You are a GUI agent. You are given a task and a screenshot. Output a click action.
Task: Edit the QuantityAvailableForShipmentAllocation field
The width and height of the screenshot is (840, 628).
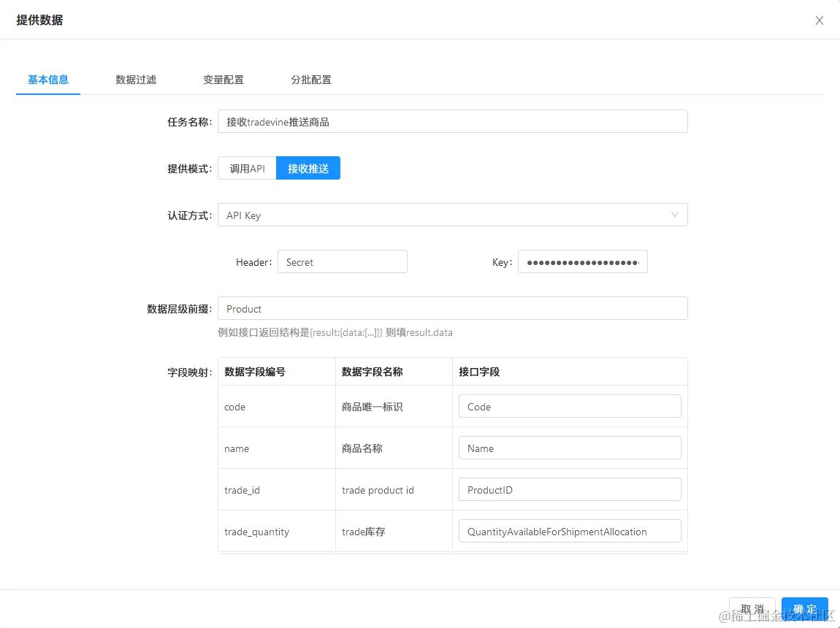tap(570, 531)
